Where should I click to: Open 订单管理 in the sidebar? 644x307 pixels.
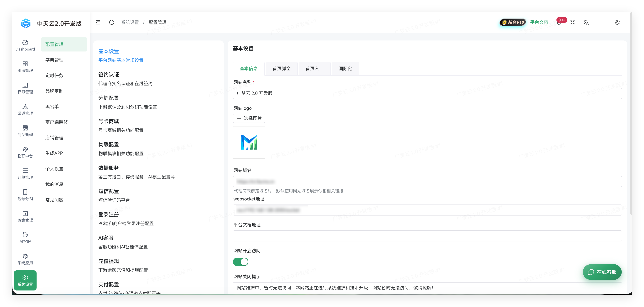25,174
